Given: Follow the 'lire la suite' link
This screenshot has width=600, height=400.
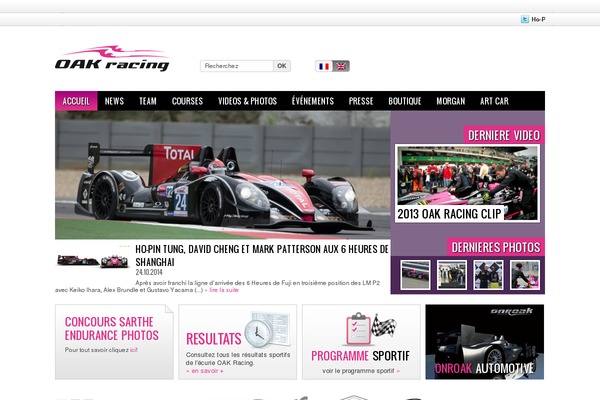Looking at the screenshot, I should [223, 290].
